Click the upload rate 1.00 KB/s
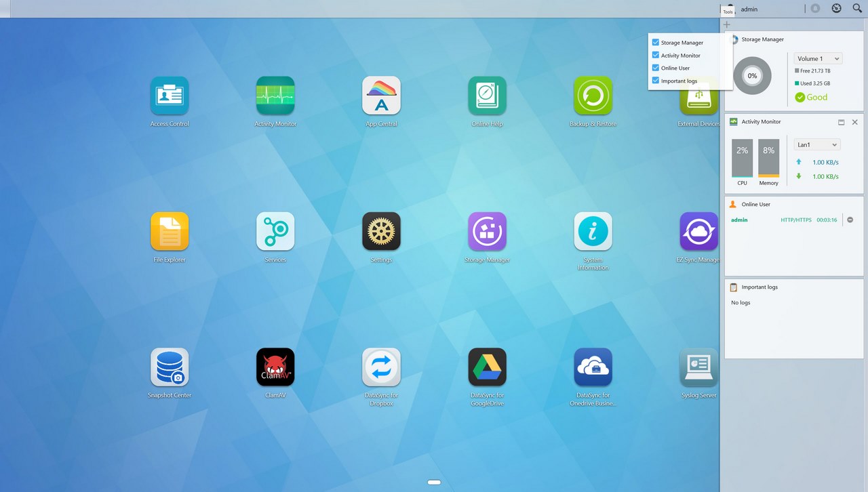Viewport: 868px width, 492px height. pyautogui.click(x=825, y=162)
